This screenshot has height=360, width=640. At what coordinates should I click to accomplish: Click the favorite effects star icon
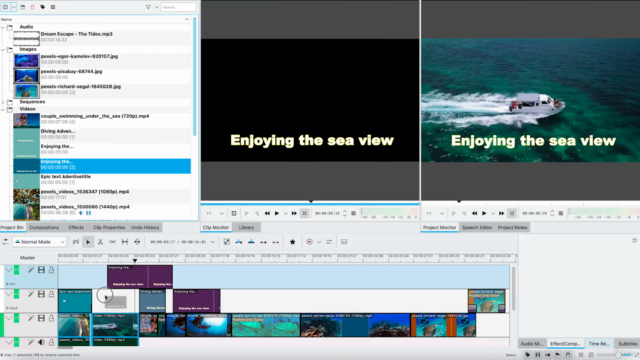click(x=293, y=242)
